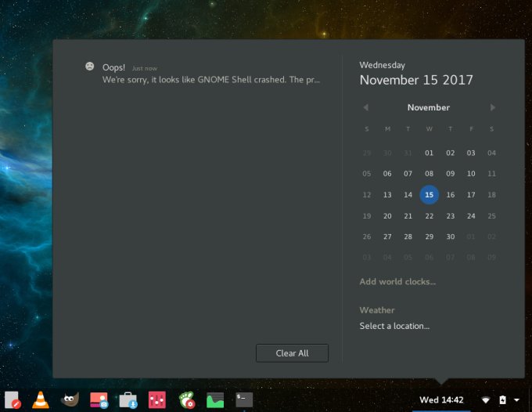532x412 pixels.
Task: Open the Terminal from the dock
Action: click(244, 399)
